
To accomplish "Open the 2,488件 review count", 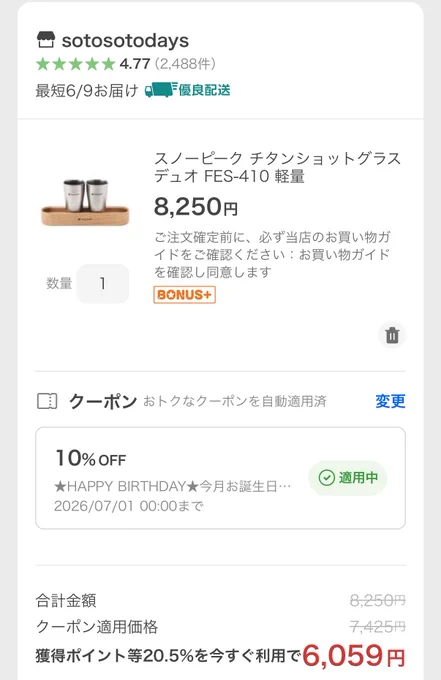I will click(x=185, y=64).
